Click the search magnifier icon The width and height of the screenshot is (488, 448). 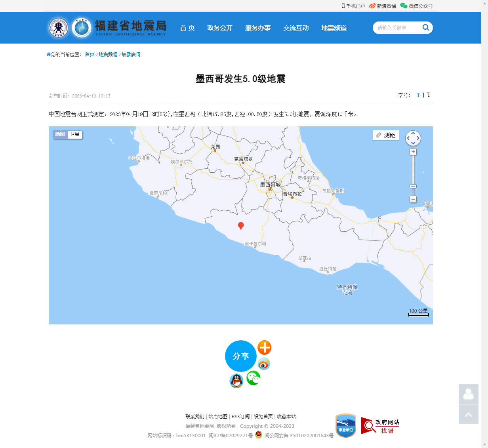(426, 27)
